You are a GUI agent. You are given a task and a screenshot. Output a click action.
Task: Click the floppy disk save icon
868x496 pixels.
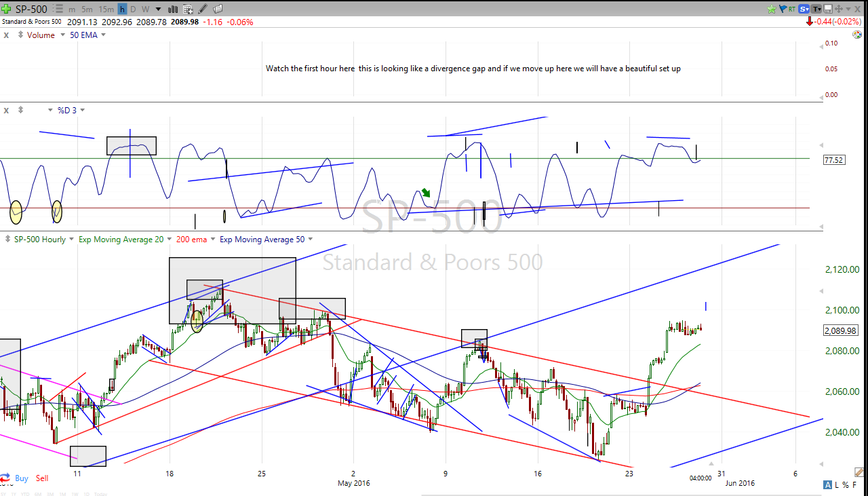coord(828,9)
